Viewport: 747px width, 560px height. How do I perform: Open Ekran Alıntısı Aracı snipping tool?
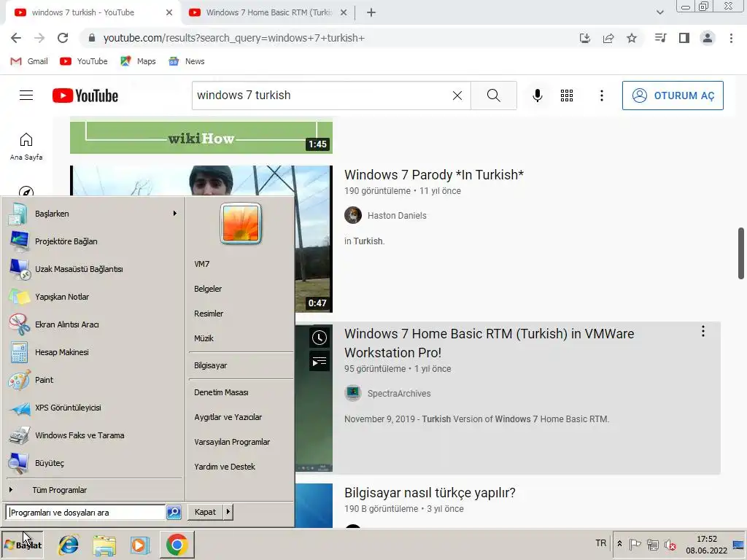coord(94,324)
